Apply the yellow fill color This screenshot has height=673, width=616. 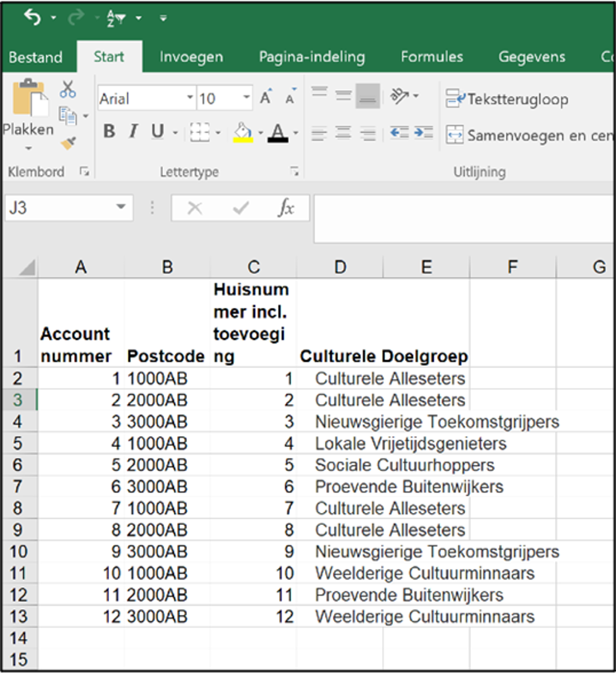[242, 132]
